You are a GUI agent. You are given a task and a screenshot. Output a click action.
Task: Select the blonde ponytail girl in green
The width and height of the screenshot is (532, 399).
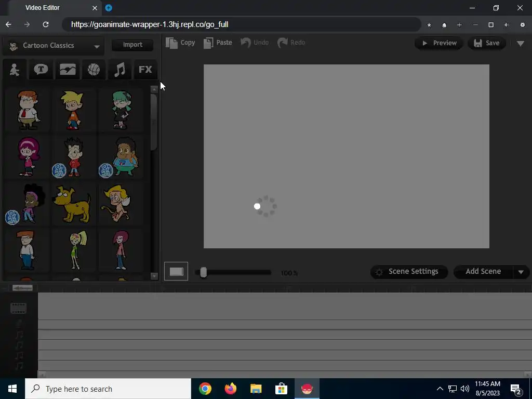[x=77, y=250]
